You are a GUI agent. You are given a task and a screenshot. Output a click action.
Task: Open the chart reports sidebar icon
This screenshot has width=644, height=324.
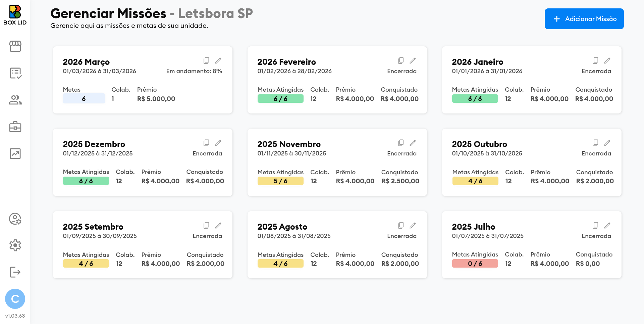(15, 154)
